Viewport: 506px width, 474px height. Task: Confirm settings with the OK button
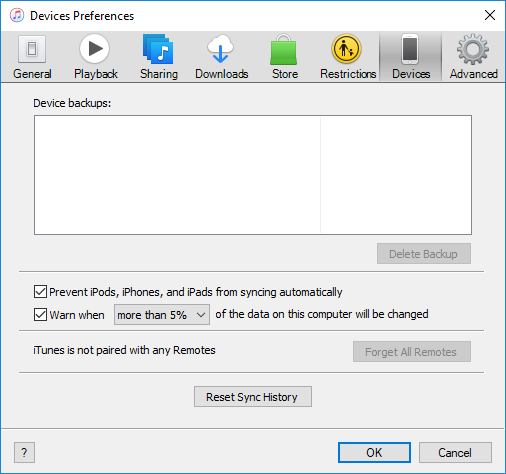(x=374, y=453)
